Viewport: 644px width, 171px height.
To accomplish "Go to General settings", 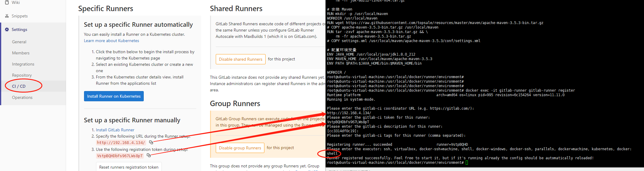I will point(19,42).
